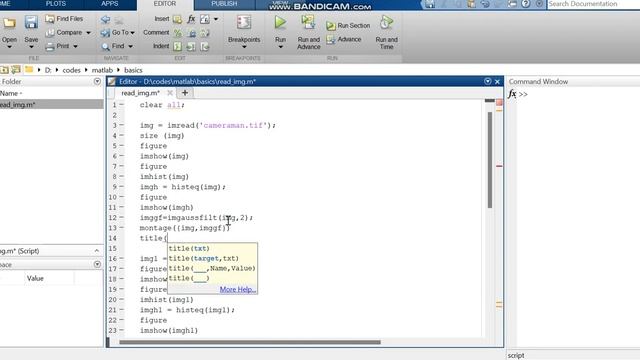Run the script with green Run arrow
The image size is (640, 360).
point(280,22)
